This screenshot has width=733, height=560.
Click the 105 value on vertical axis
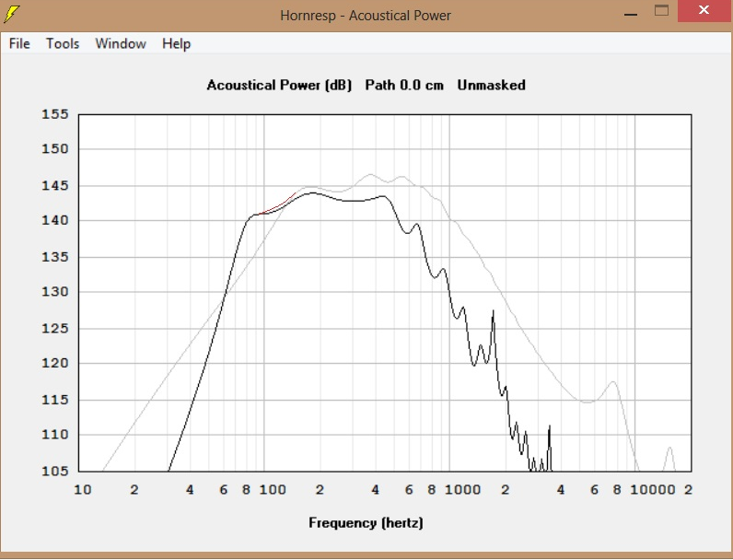[x=55, y=471]
